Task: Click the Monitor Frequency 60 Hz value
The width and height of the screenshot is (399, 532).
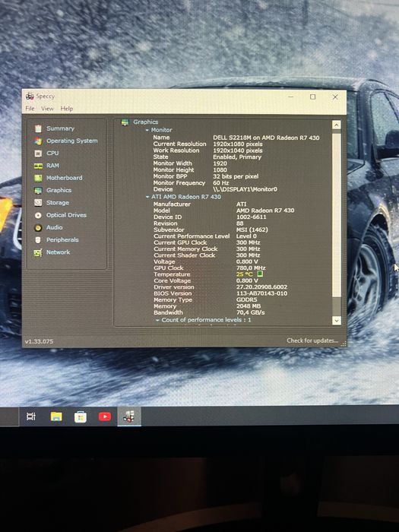Action: pyautogui.click(x=221, y=183)
